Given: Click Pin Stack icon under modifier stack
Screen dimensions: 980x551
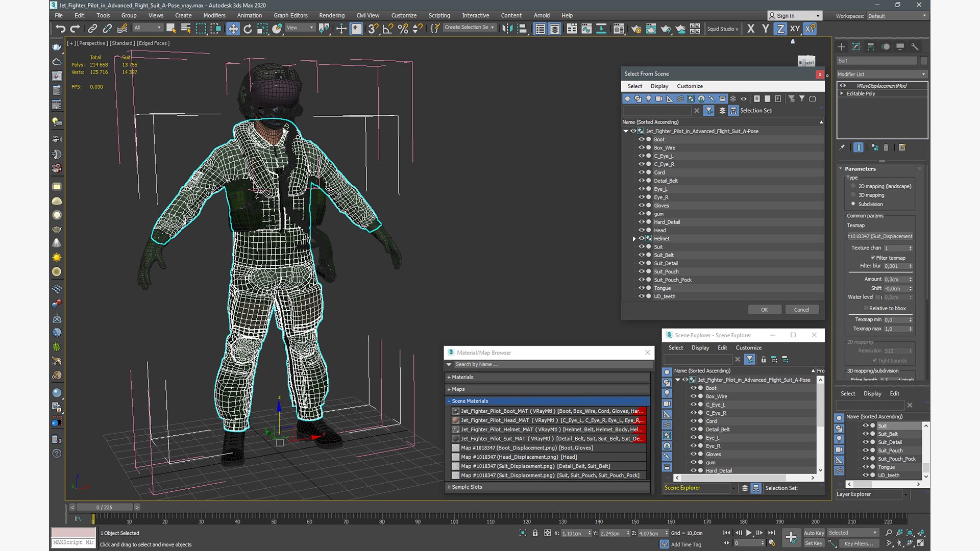Looking at the screenshot, I should pos(842,147).
